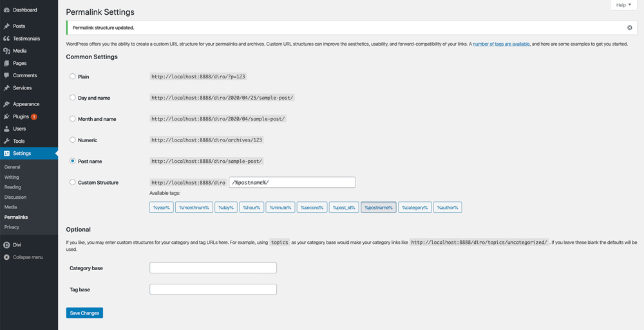Image resolution: width=644 pixels, height=330 pixels.
Task: Insert the %author% tag button
Action: tap(448, 207)
